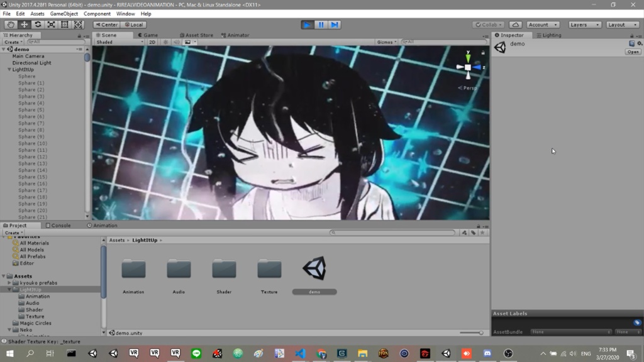The width and height of the screenshot is (644, 362).
Task: Click the search by label icon
Action: (x=473, y=233)
